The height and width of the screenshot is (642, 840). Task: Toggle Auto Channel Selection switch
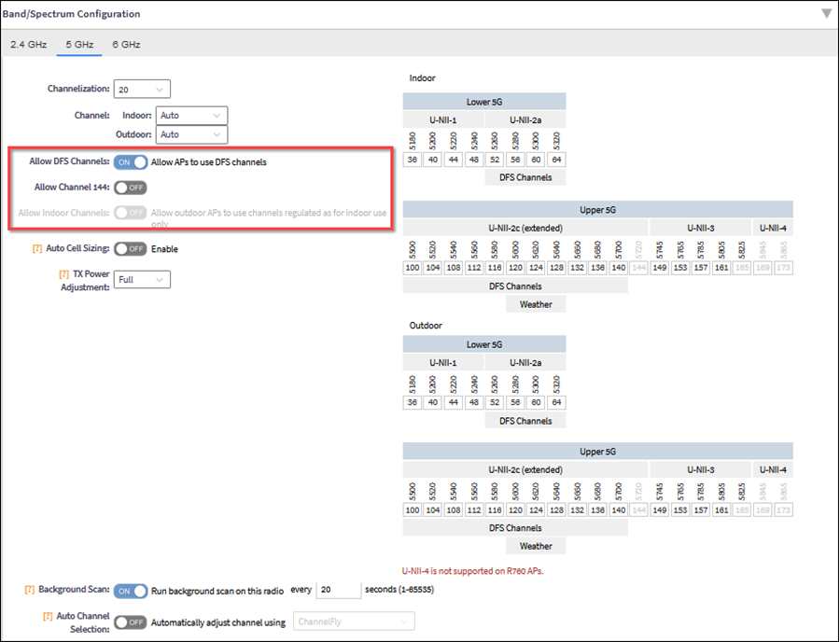point(130,622)
